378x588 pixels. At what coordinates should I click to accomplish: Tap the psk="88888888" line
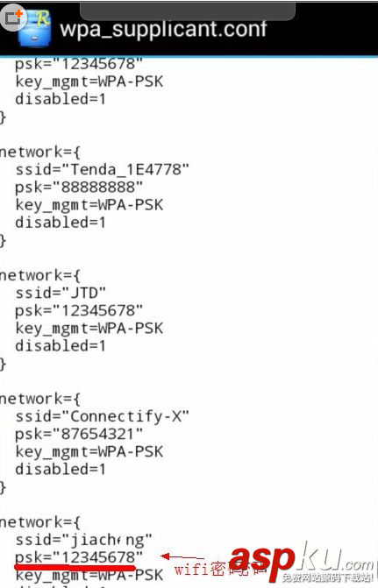79,188
